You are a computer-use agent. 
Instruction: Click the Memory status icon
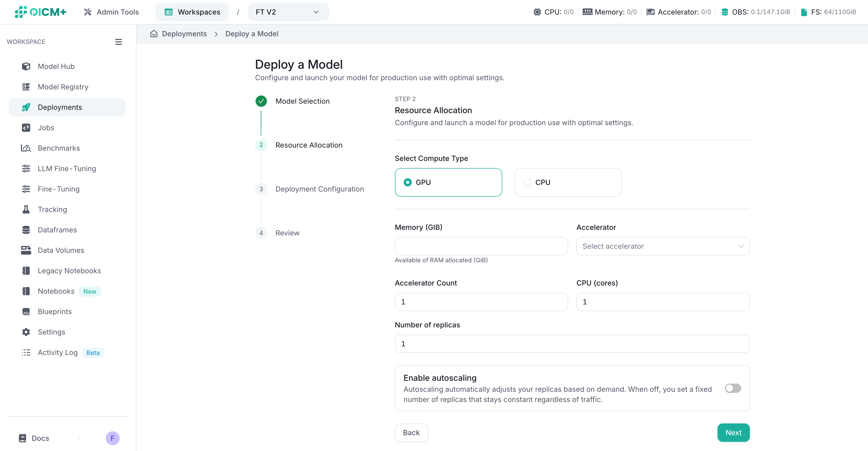point(587,12)
